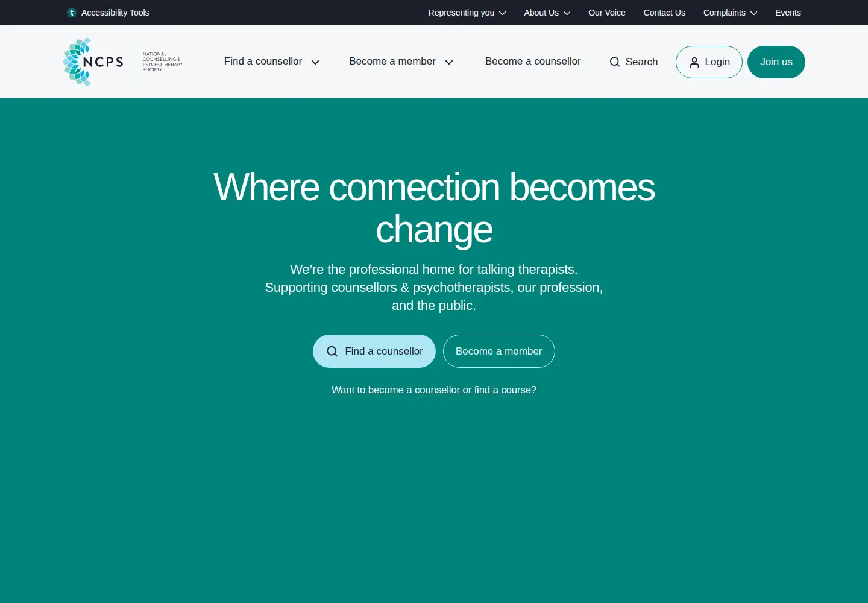
Task: Expand the Representing you chevron
Action: tap(503, 13)
